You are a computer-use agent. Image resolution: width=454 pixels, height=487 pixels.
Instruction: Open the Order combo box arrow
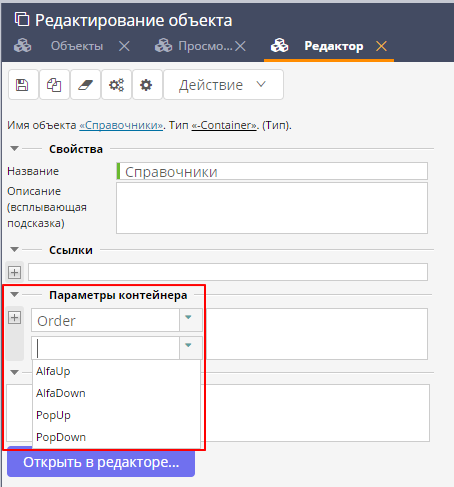click(190, 320)
